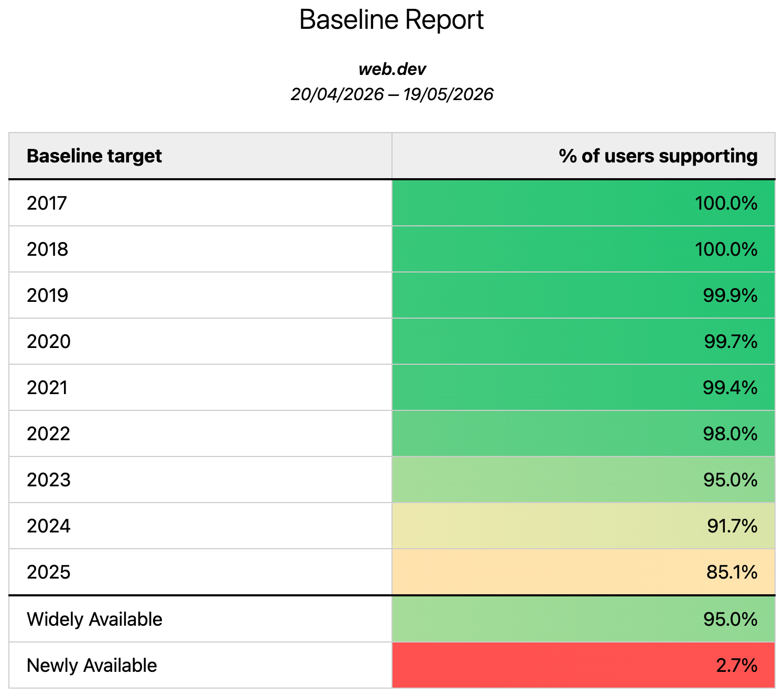Image resolution: width=784 pixels, height=697 pixels.
Task: Click the 91.7% value cell
Action: click(x=583, y=526)
